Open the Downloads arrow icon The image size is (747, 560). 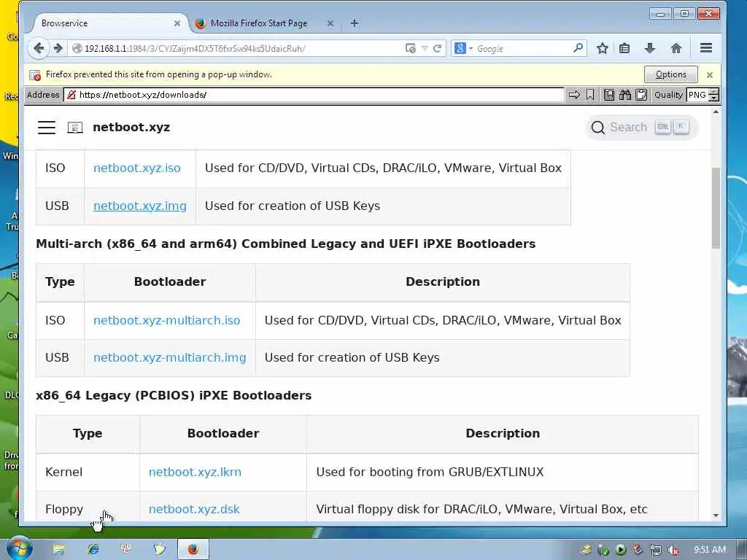[x=650, y=48]
